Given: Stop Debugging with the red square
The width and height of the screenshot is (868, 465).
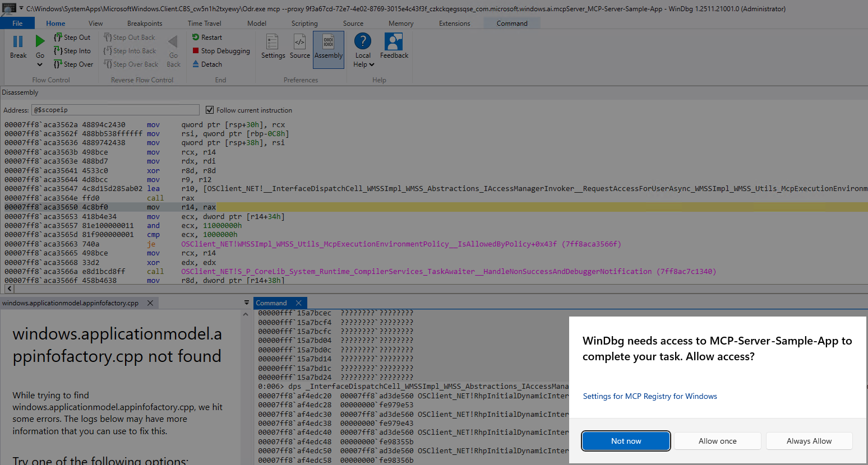Looking at the screenshot, I should click(196, 51).
